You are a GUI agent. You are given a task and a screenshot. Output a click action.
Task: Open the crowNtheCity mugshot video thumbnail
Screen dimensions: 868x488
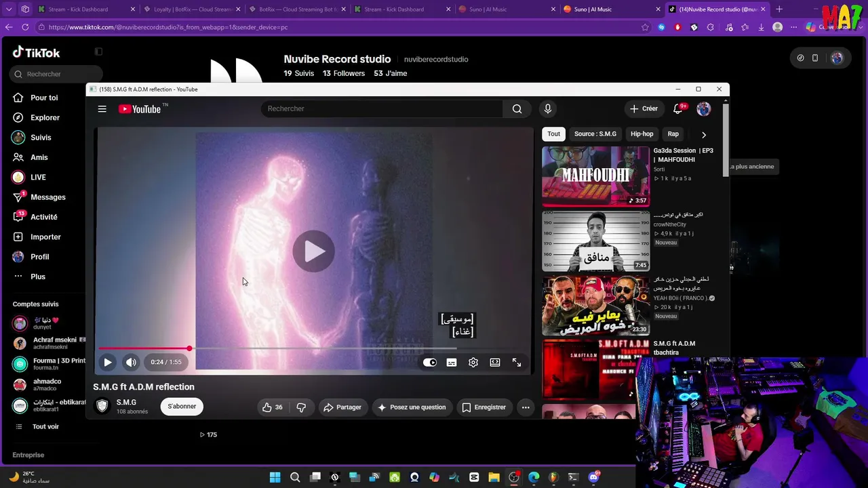(595, 241)
